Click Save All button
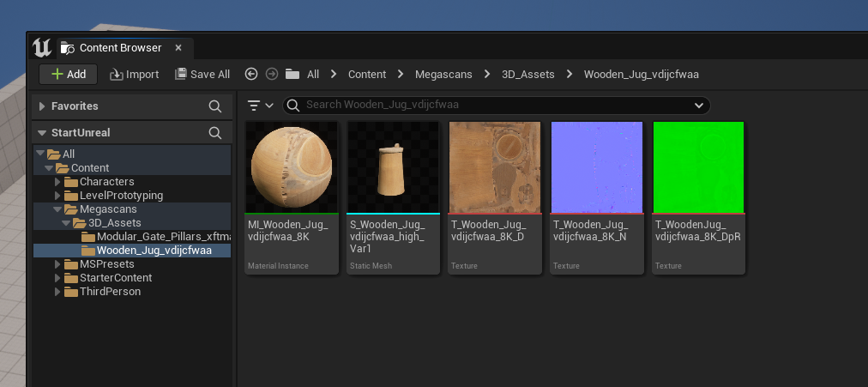This screenshot has width=868, height=387. [x=202, y=74]
